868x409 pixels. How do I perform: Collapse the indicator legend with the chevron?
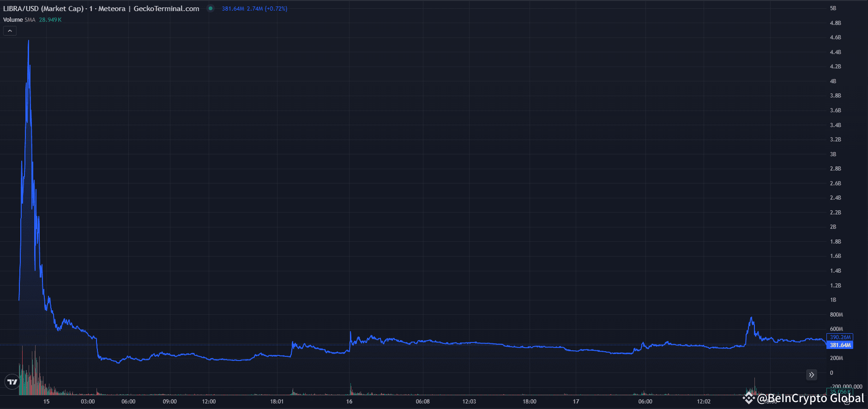point(10,31)
